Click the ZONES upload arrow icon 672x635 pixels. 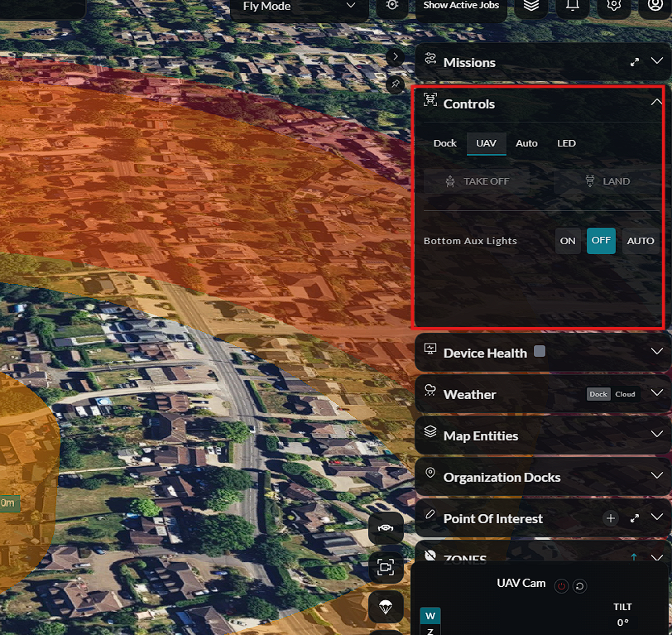pyautogui.click(x=633, y=557)
